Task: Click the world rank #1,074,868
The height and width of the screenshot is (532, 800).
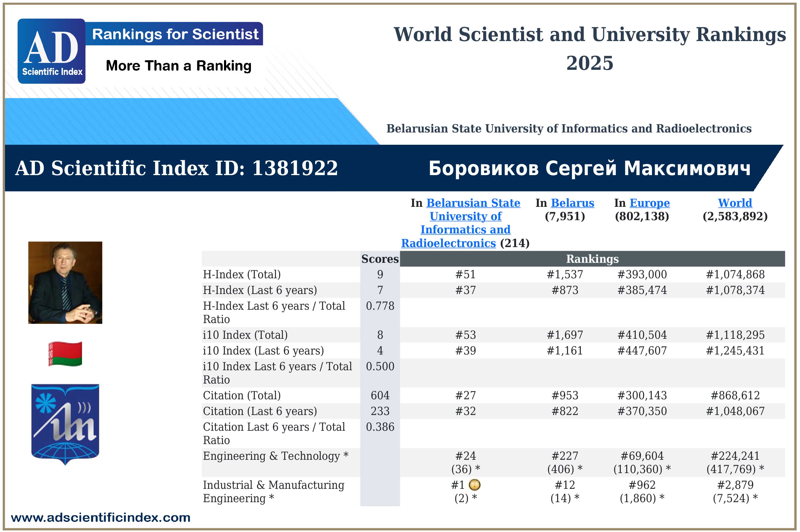Action: pos(735,275)
